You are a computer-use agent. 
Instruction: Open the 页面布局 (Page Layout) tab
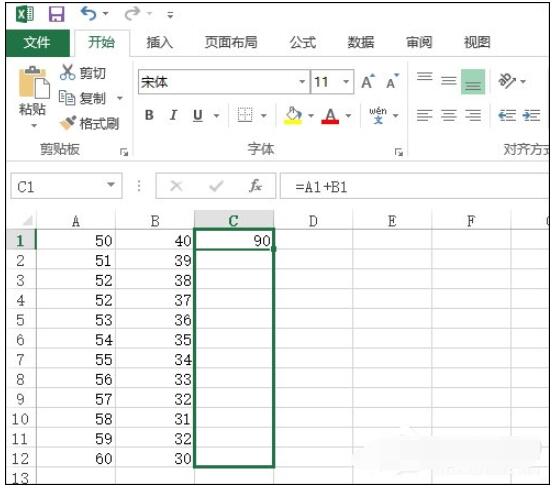click(x=231, y=43)
